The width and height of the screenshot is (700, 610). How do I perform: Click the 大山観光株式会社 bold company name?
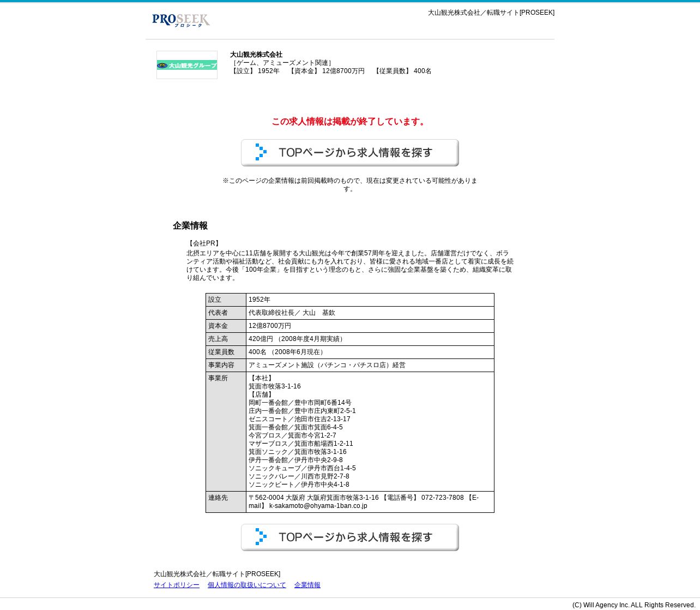click(x=256, y=55)
